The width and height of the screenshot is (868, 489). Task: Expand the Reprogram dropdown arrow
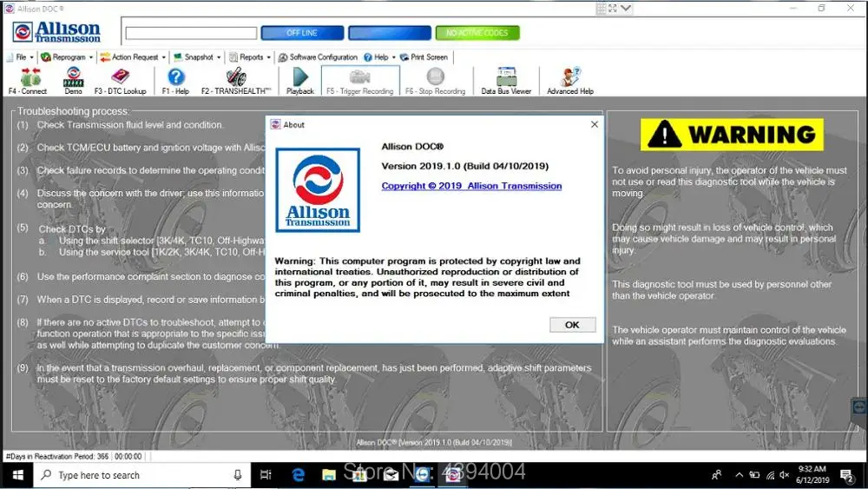click(x=91, y=57)
